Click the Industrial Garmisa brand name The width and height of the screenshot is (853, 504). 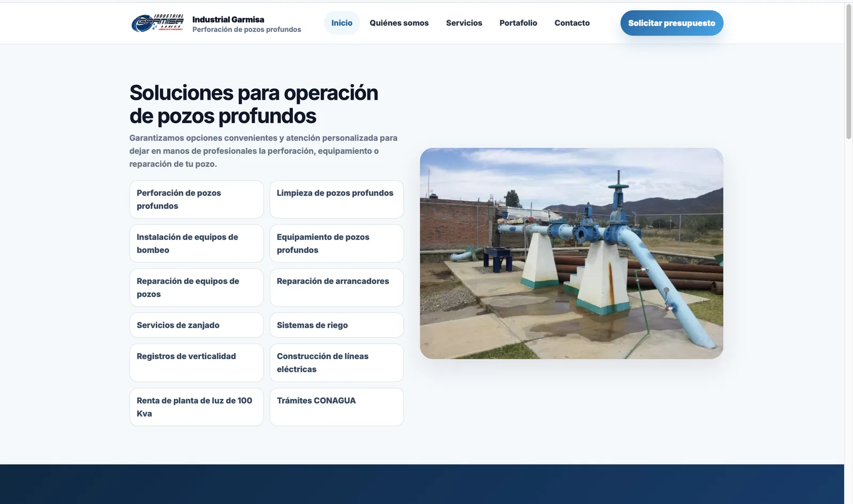click(x=228, y=19)
